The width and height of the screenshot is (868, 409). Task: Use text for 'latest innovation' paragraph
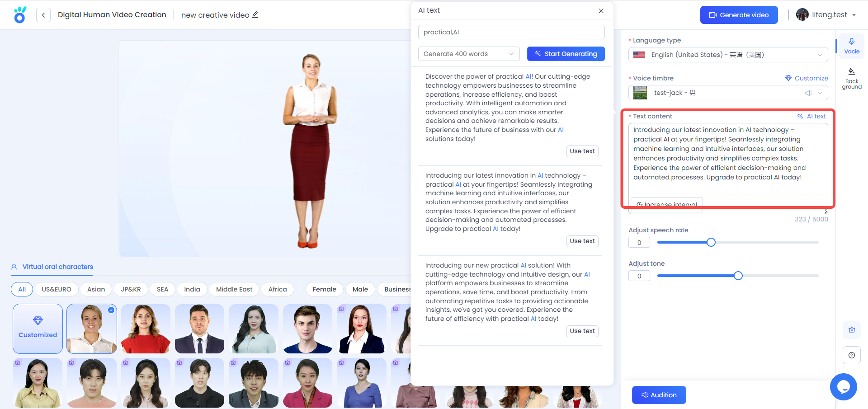click(582, 241)
